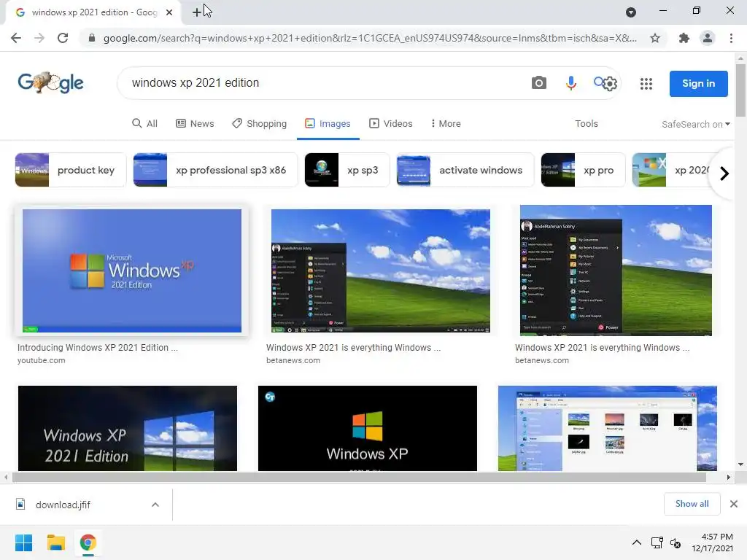Screen dimensions: 747x560
Task: Open the Chrome extensions puzzle icon
Action: (x=684, y=38)
